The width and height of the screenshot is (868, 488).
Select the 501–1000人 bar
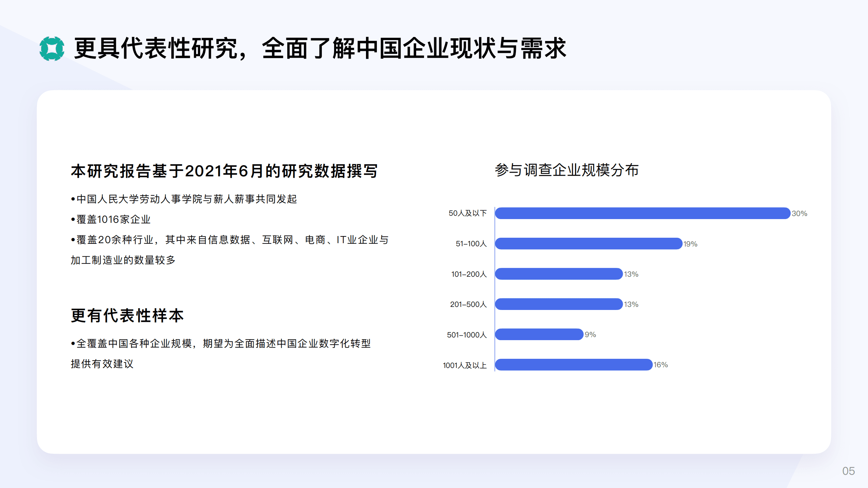[538, 335]
